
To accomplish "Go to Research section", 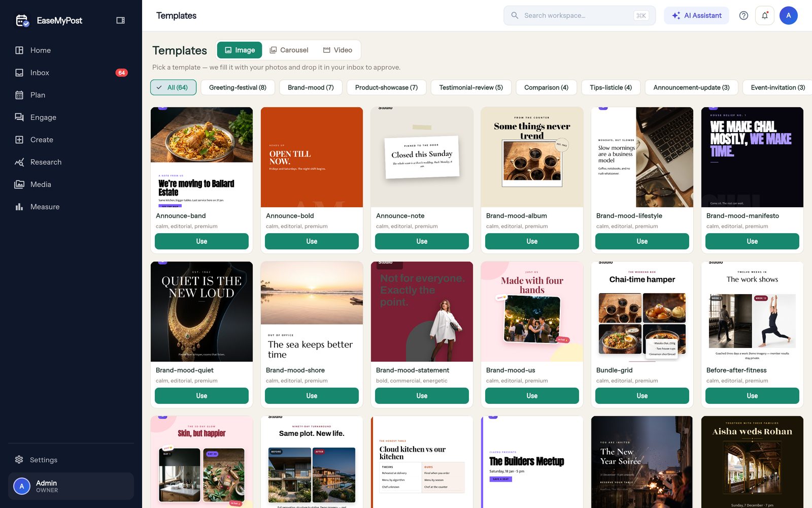I will tap(71, 162).
